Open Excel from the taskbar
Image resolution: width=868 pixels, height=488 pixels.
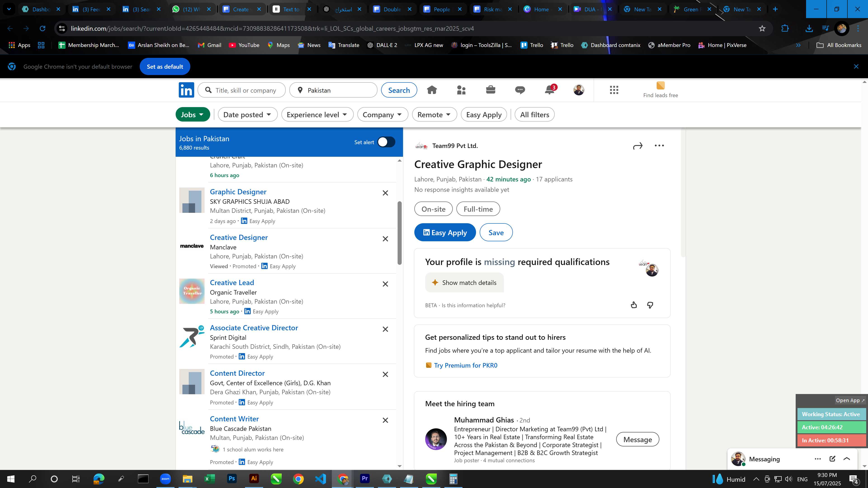210,479
